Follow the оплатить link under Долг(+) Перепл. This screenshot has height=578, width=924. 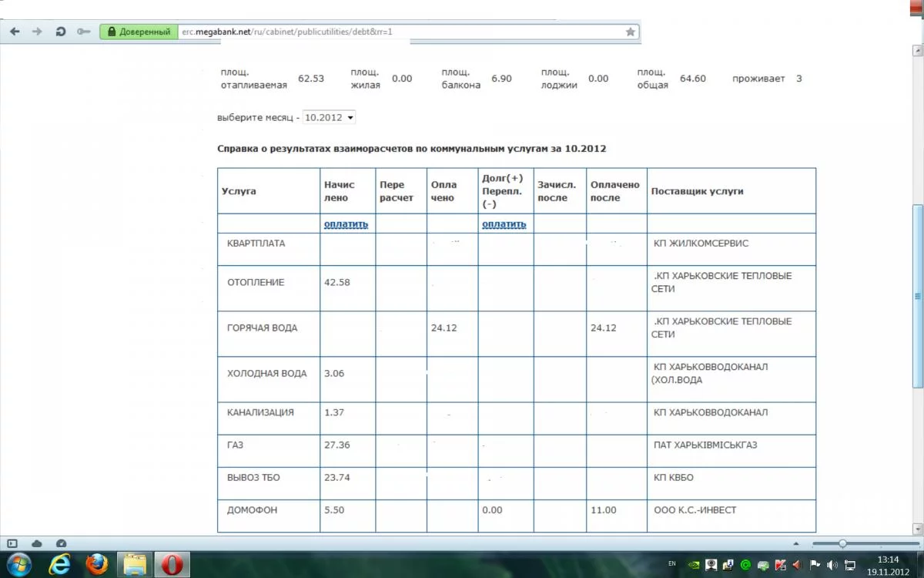click(x=504, y=224)
